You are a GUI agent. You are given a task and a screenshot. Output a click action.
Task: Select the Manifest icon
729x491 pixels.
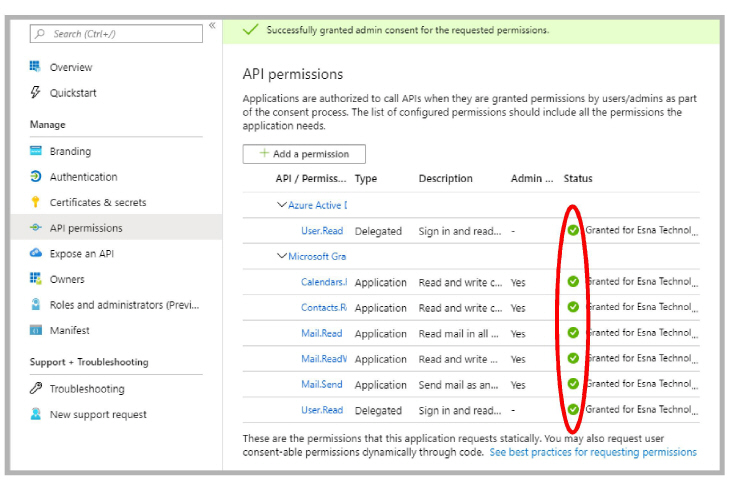tap(36, 330)
